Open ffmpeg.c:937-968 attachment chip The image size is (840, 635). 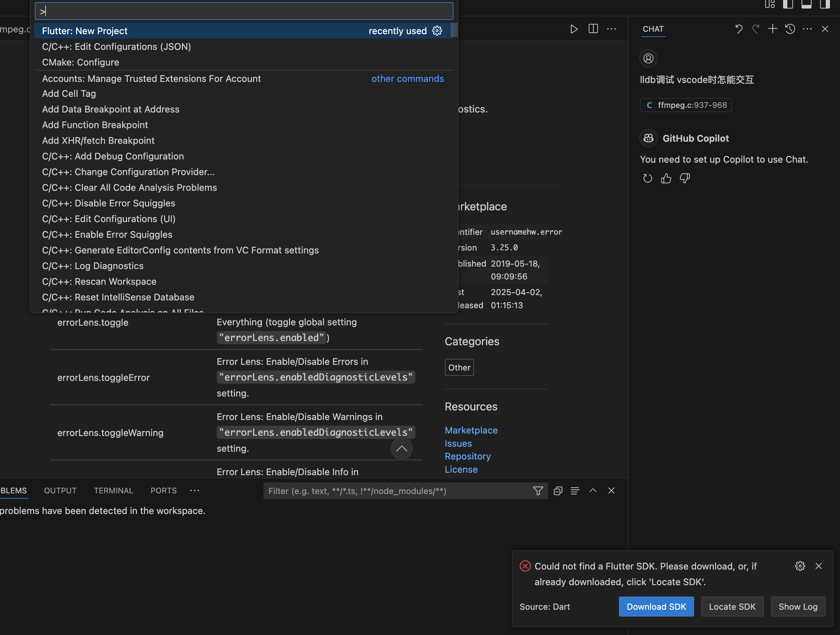[x=686, y=105]
